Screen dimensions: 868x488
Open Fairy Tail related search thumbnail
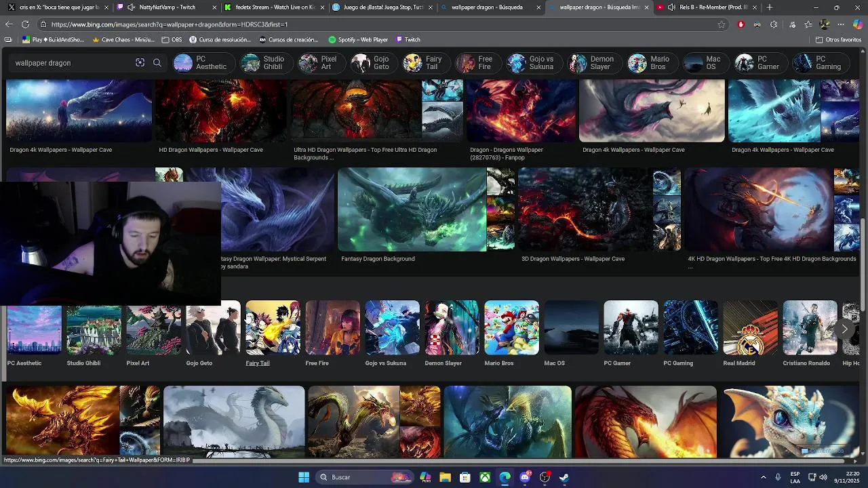tap(273, 328)
